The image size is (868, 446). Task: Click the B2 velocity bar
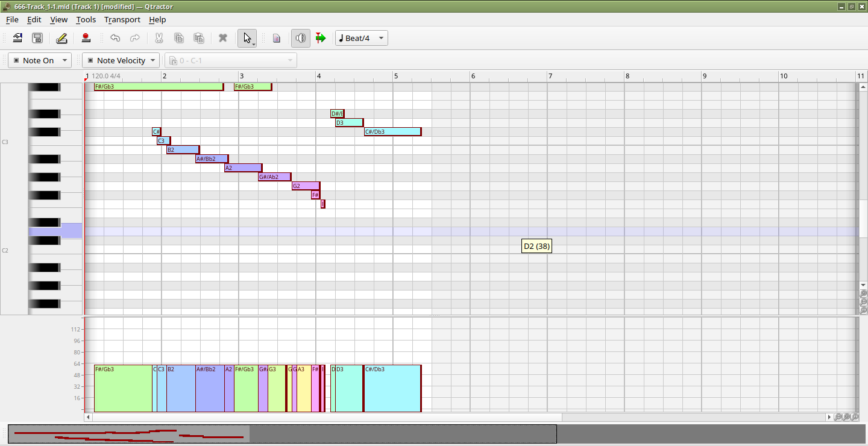181,388
